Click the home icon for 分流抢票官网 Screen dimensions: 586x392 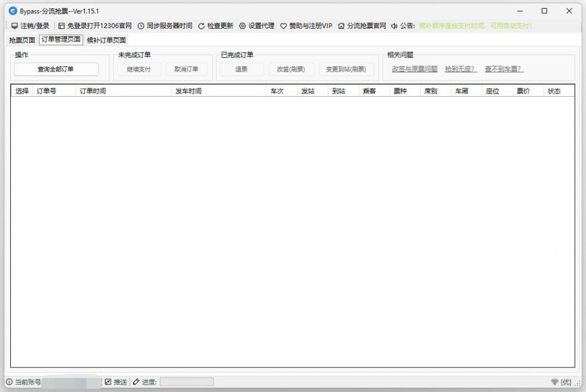tap(340, 25)
